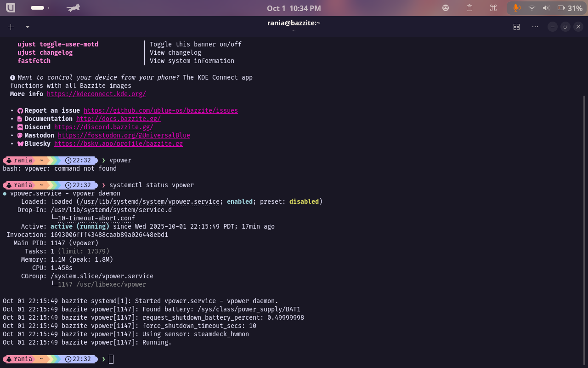Open the terminal's three-dot main menu
Viewport: 588px width, 368px height.
pyautogui.click(x=535, y=27)
